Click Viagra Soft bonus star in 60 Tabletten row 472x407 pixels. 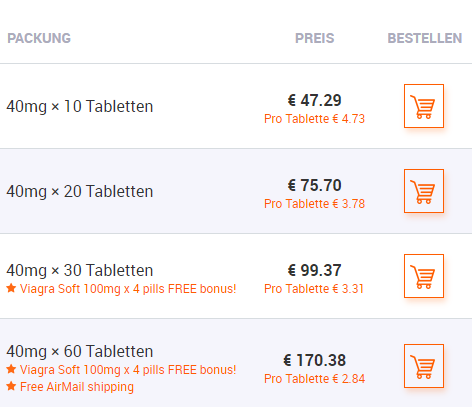(11, 369)
